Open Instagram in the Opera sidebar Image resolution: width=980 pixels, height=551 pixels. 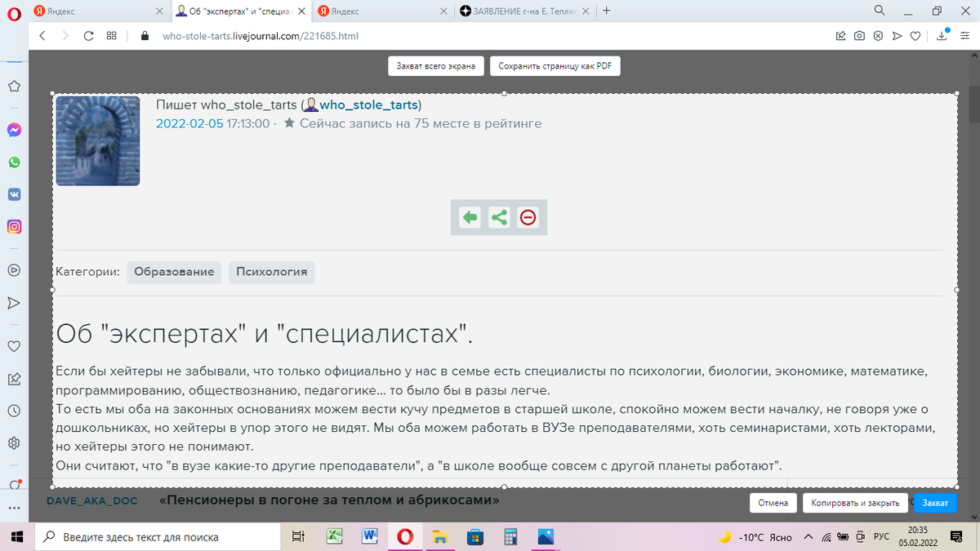click(14, 227)
